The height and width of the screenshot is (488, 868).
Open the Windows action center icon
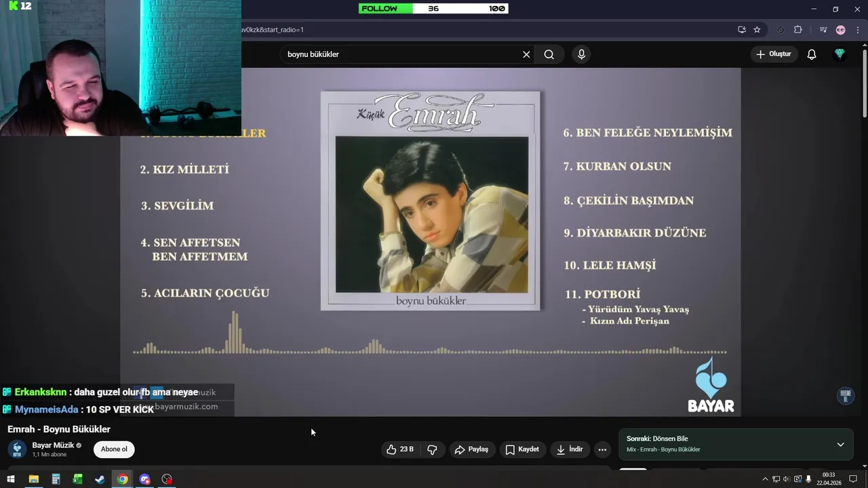tap(853, 479)
